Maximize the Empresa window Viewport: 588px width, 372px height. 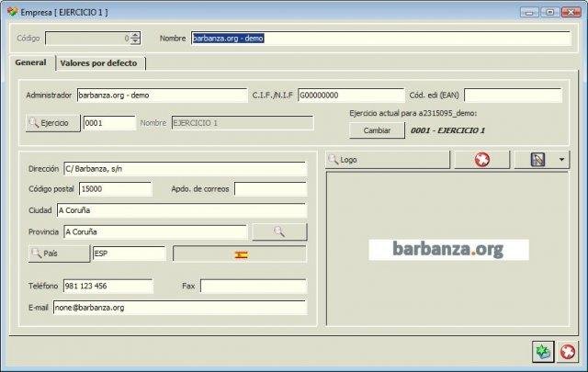pyautogui.click(x=549, y=12)
